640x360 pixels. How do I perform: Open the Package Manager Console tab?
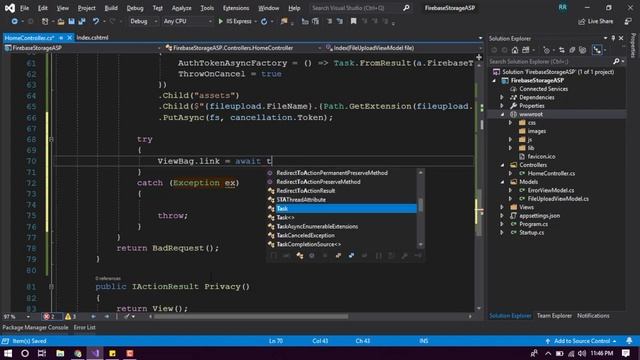pyautogui.click(x=35, y=327)
